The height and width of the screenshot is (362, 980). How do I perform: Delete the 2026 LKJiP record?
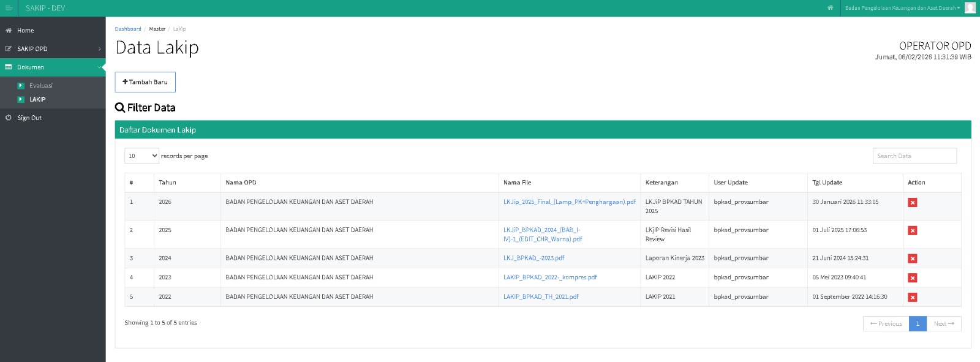pyautogui.click(x=912, y=203)
